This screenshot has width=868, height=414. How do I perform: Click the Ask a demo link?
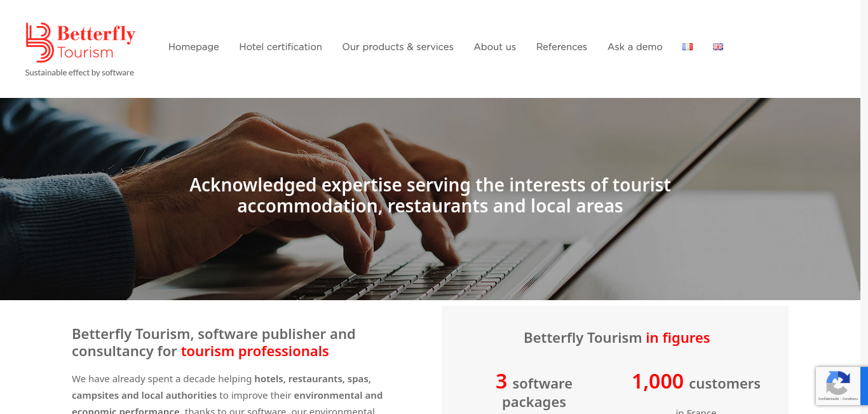635,47
